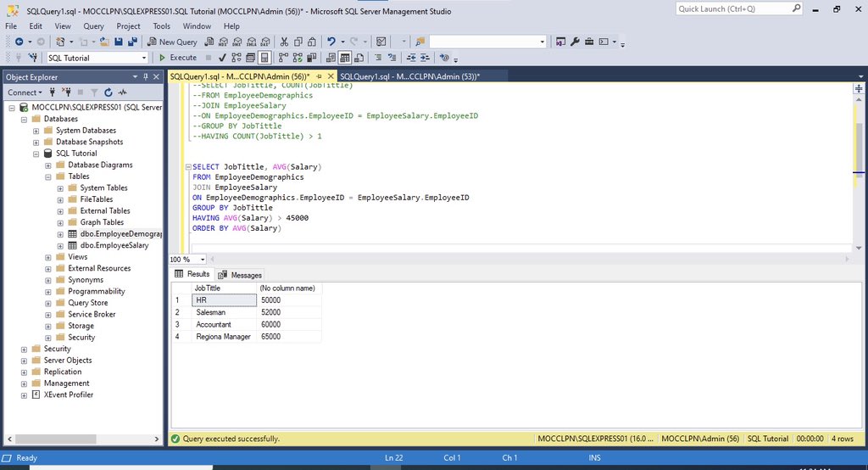Click the New Query button
868x470 pixels.
pyautogui.click(x=172, y=42)
